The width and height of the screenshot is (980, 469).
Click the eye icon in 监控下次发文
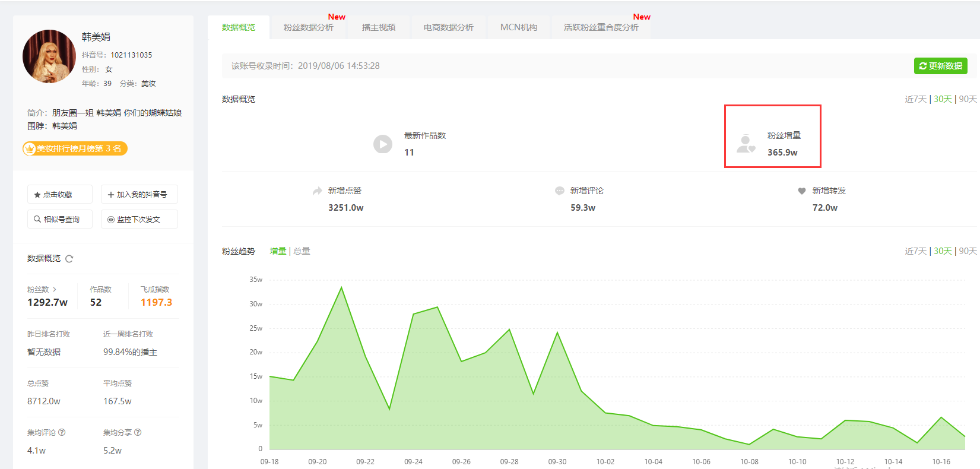pos(111,220)
